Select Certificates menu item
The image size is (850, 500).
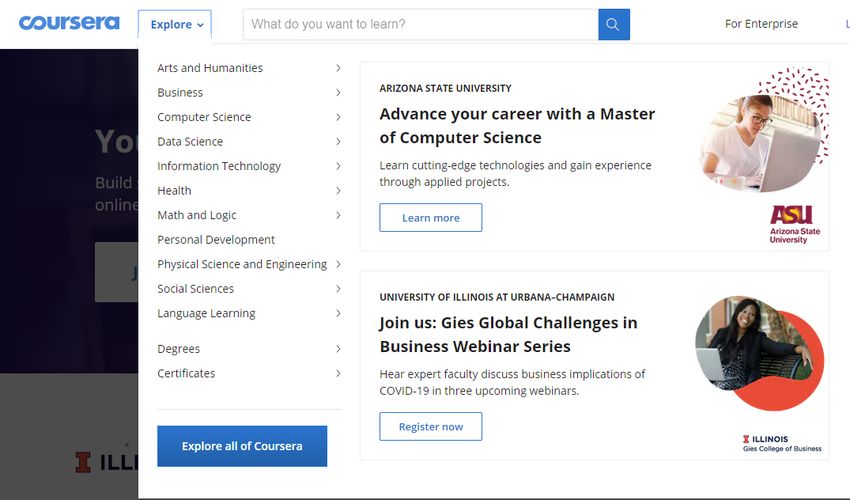pyautogui.click(x=186, y=374)
